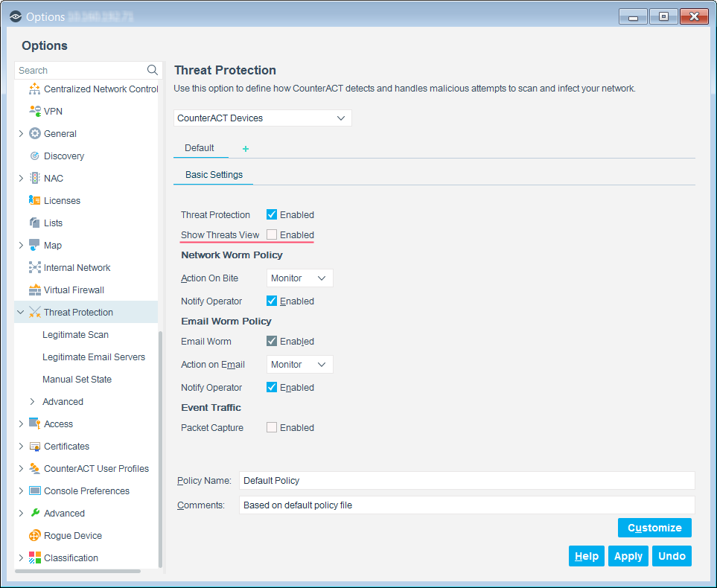Image resolution: width=717 pixels, height=588 pixels.
Task: Click the Threat Protection crossed swords icon
Action: tap(35, 313)
